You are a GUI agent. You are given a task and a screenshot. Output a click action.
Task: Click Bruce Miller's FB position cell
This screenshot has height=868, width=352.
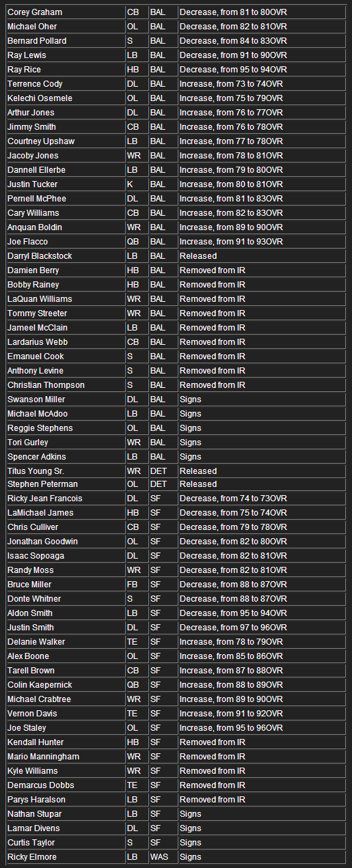pyautogui.click(x=136, y=585)
